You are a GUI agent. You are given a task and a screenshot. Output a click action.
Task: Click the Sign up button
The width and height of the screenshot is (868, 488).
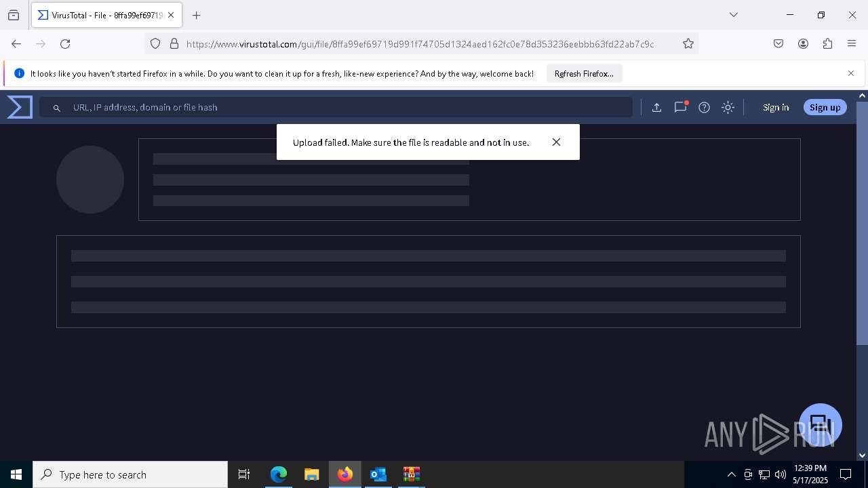tap(825, 107)
